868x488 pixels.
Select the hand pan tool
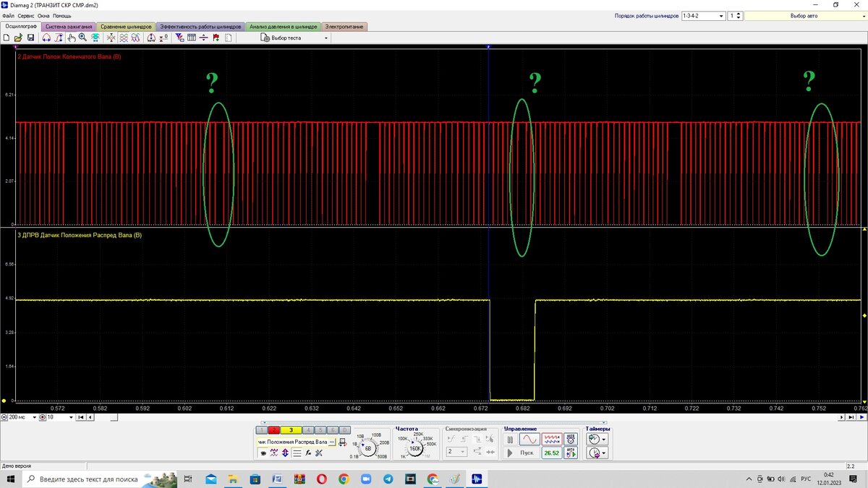(x=72, y=38)
